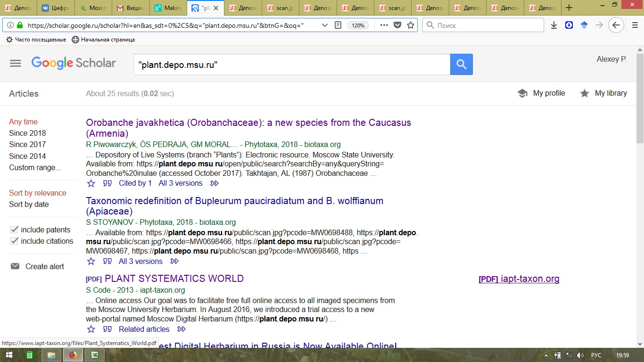The image size is (644, 362).
Task: Open a new browser tab
Action: coord(569,8)
